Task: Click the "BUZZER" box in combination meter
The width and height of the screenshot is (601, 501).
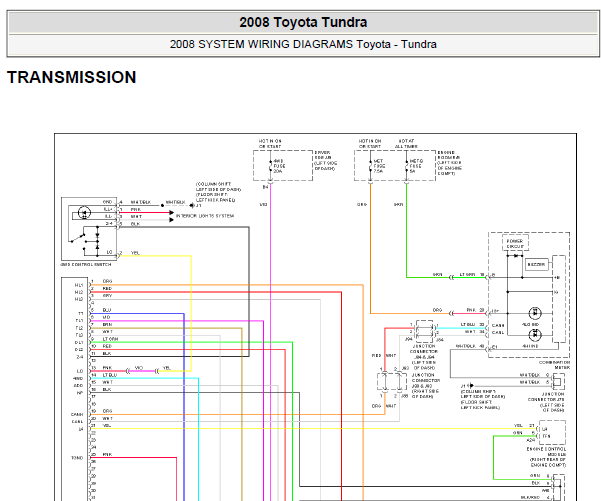Action: click(x=536, y=264)
